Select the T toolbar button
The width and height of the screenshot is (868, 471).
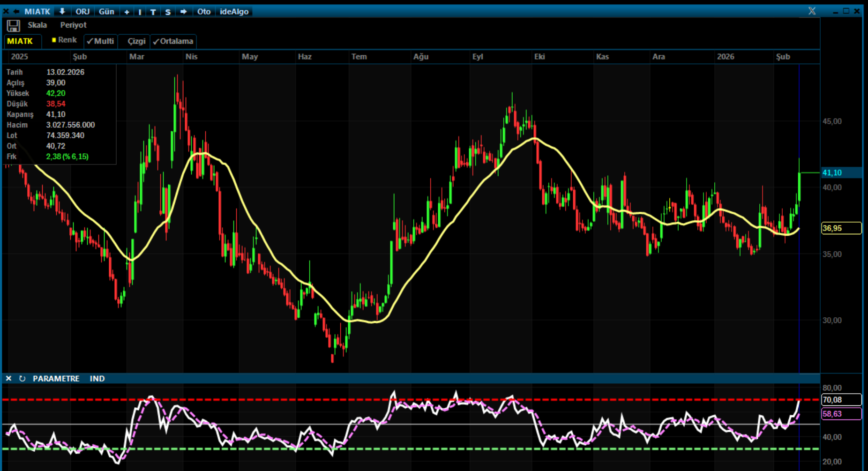coord(153,12)
